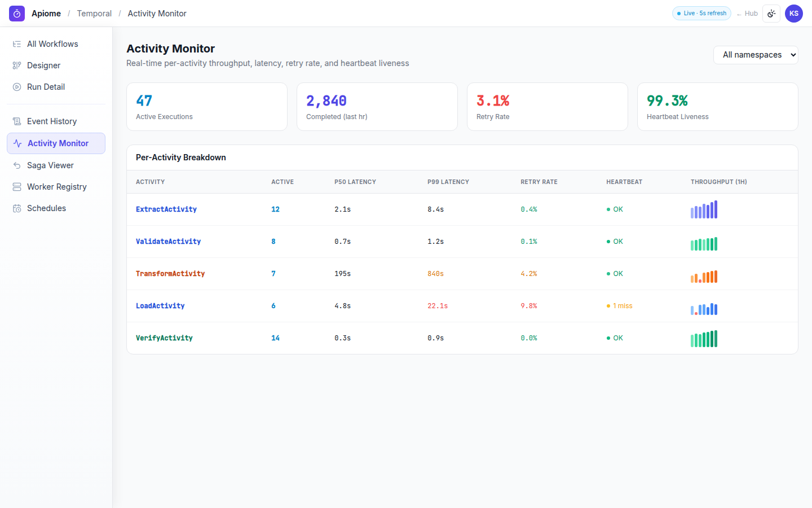Toggle the light/dark theme button
Viewport: 812px width, 508px height.
[x=771, y=14]
